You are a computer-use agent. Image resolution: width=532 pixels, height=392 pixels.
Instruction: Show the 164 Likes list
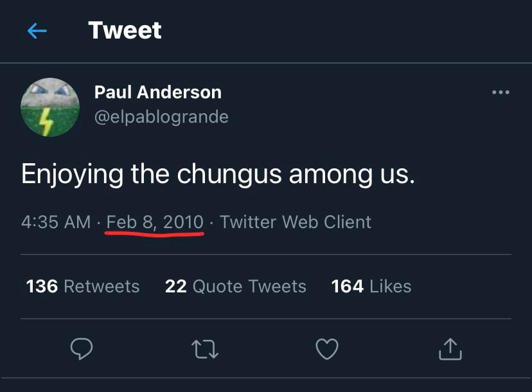pyautogui.click(x=371, y=286)
